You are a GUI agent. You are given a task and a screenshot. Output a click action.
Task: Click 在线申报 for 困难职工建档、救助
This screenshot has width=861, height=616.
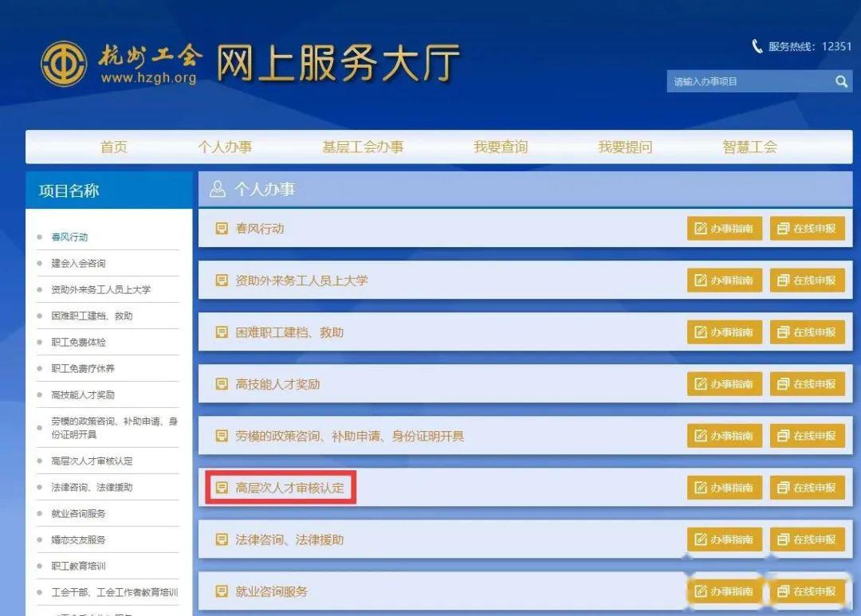point(807,332)
